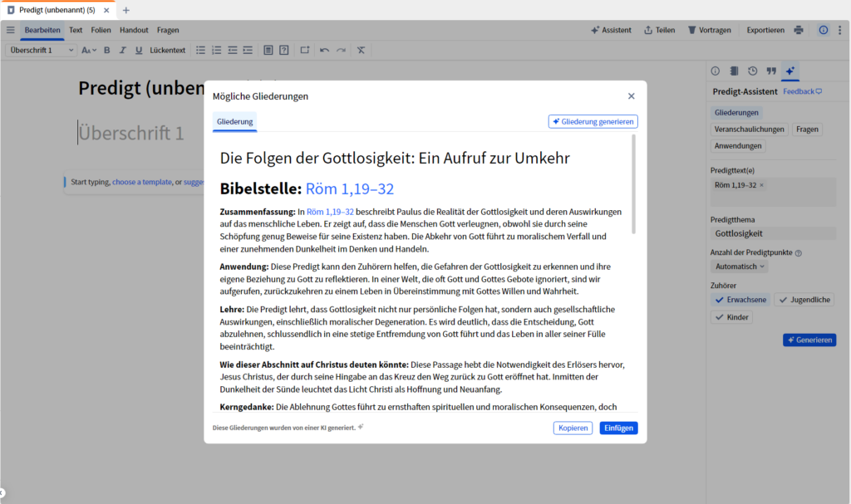Viewport: 851px width, 504px height.
Task: Click the choose a template link
Action: 142,182
